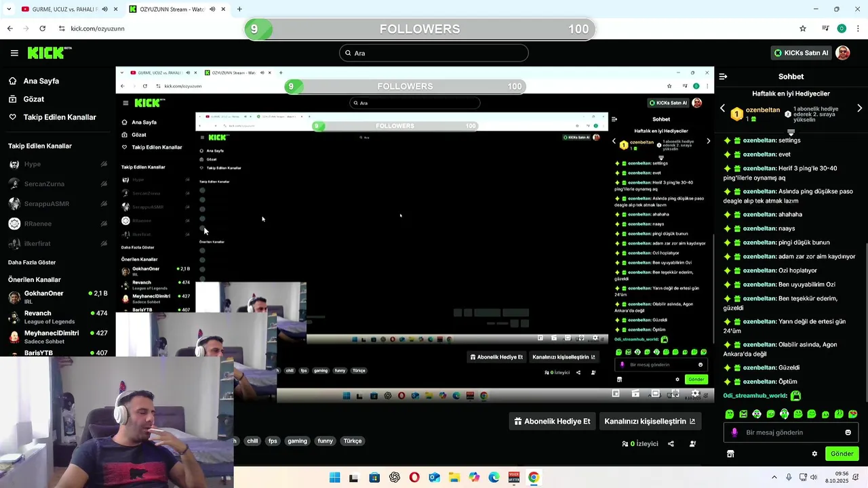868x488 pixels.
Task: Click the user icon right of the share icon
Action: [692, 444]
